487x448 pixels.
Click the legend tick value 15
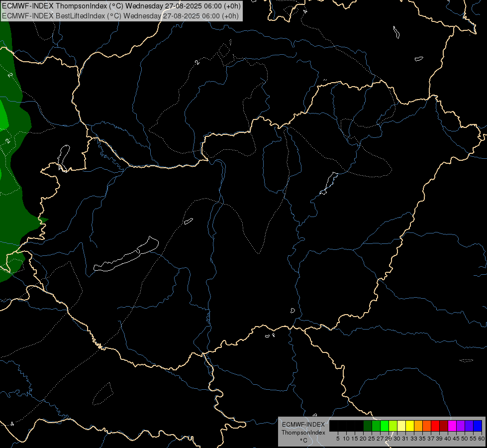pos(355,439)
